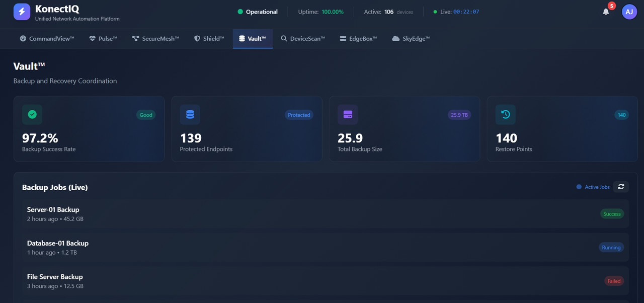The width and height of the screenshot is (644, 303).
Task: Click the Backup Jobs (Live) heading
Action: 55,187
